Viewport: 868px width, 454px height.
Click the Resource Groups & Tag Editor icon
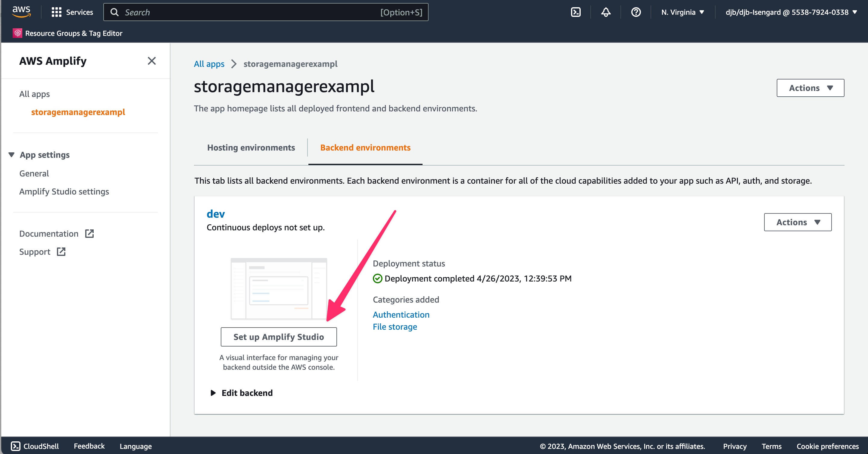17,33
